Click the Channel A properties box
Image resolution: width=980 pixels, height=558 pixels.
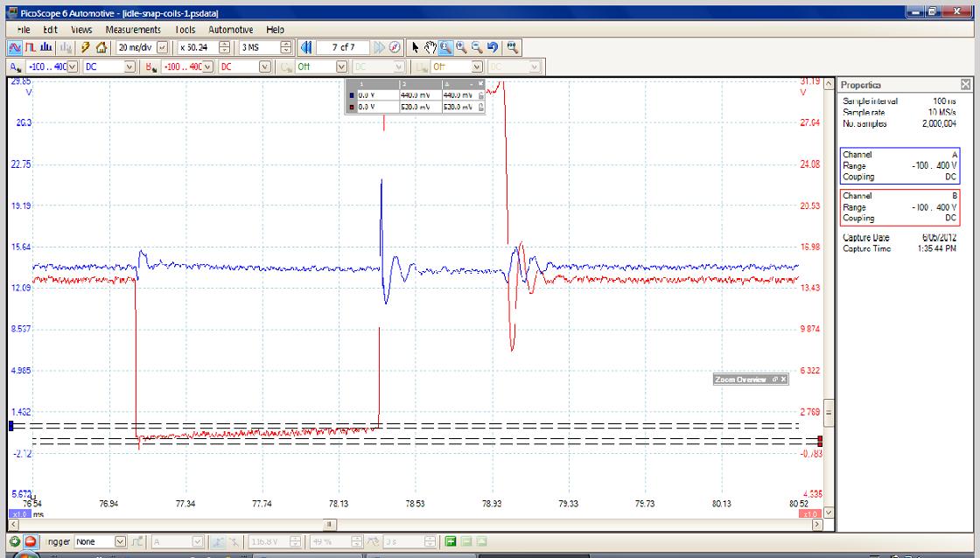click(x=900, y=165)
